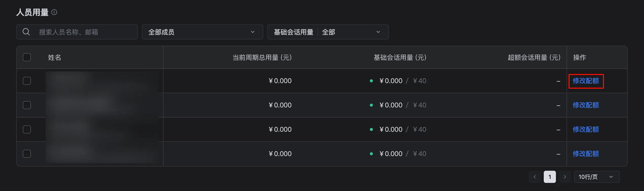This screenshot has width=644, height=191.
Task: Click 修改配额 in the third row
Action: point(586,129)
